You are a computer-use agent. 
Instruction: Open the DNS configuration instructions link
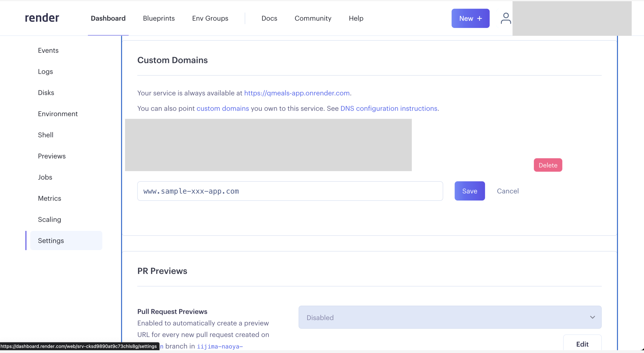[x=389, y=109]
